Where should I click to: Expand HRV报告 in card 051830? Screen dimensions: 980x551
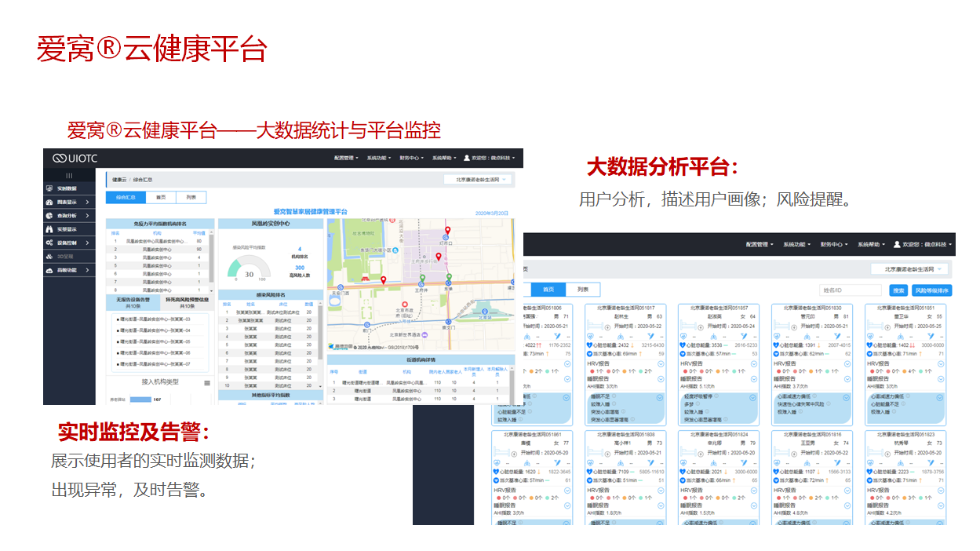pyautogui.click(x=847, y=364)
